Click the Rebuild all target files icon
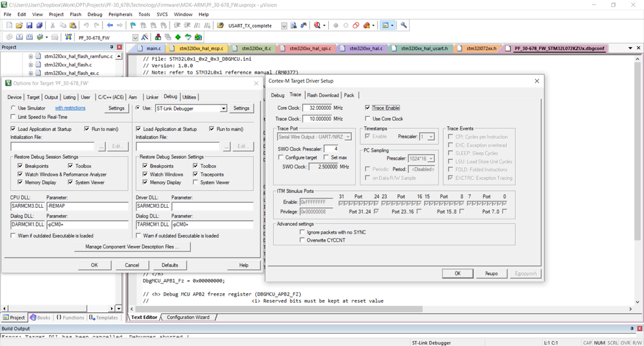This screenshot has height=346, width=644. coord(29,37)
